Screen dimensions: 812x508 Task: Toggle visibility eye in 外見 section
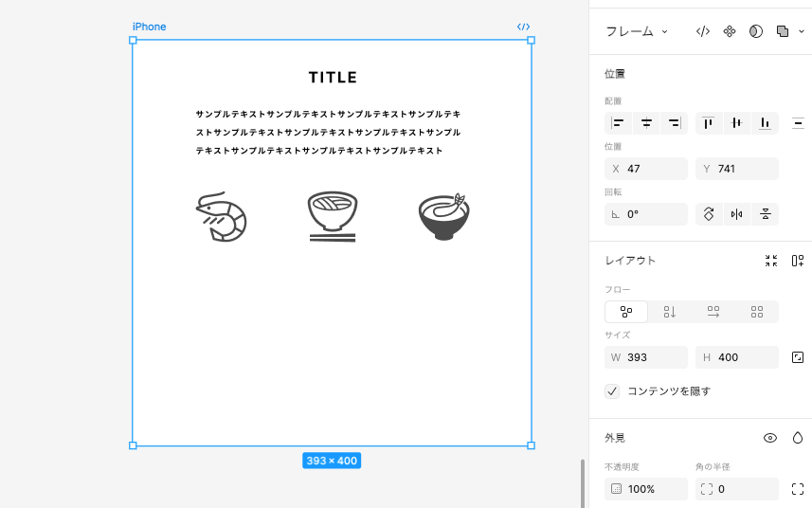[770, 438]
